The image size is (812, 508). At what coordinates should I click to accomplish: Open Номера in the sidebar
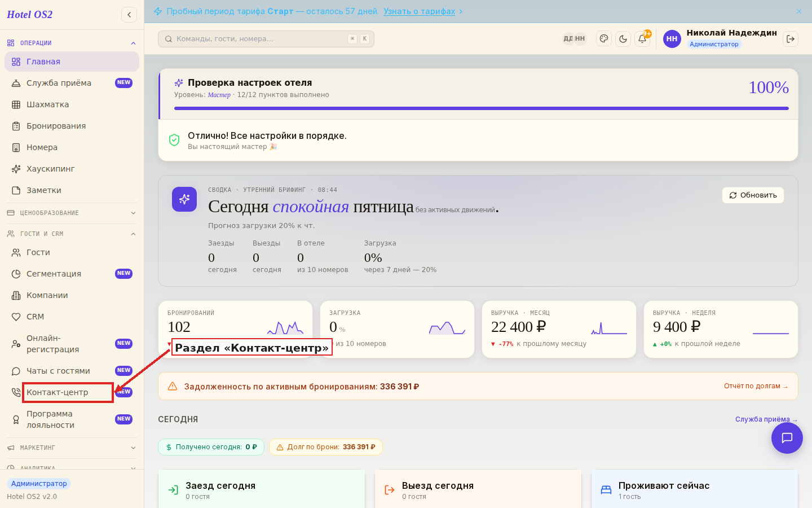(x=72, y=147)
